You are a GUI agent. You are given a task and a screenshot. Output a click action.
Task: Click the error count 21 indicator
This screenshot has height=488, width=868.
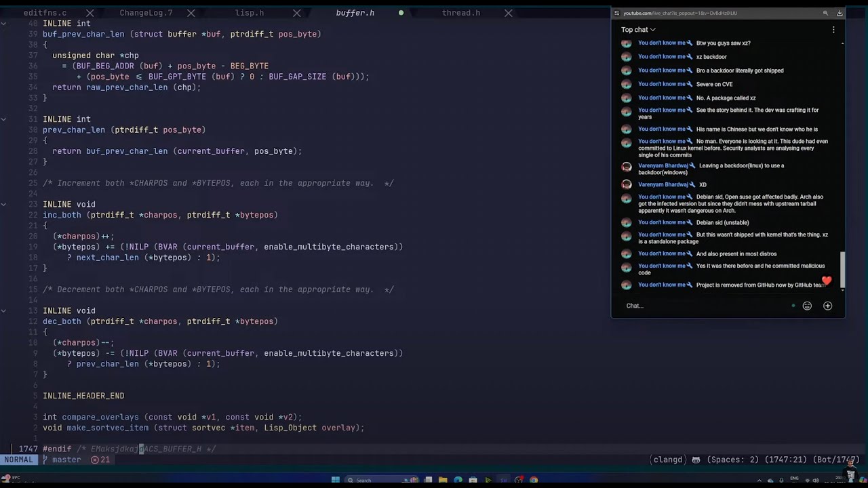coord(100,460)
